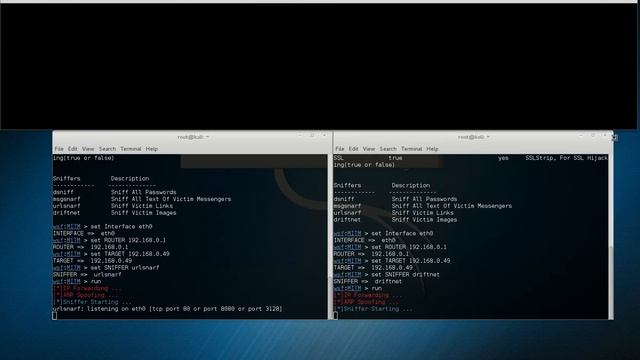The image size is (640, 360).
Task: Open View menu in left terminal
Action: pyautogui.click(x=88, y=149)
